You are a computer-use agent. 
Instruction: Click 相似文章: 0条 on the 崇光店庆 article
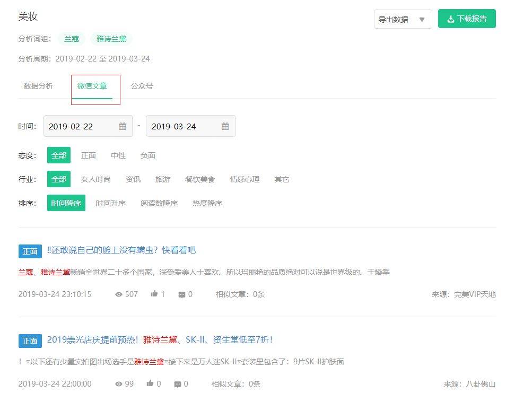click(236, 383)
